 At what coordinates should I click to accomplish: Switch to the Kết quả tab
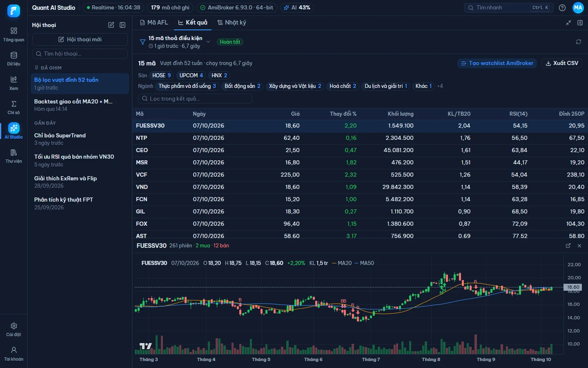193,22
